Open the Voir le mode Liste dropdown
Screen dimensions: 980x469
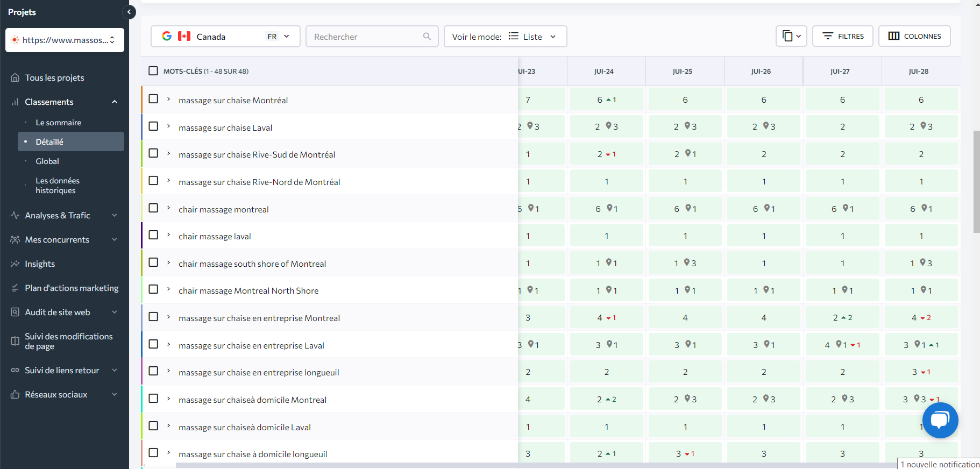click(505, 37)
